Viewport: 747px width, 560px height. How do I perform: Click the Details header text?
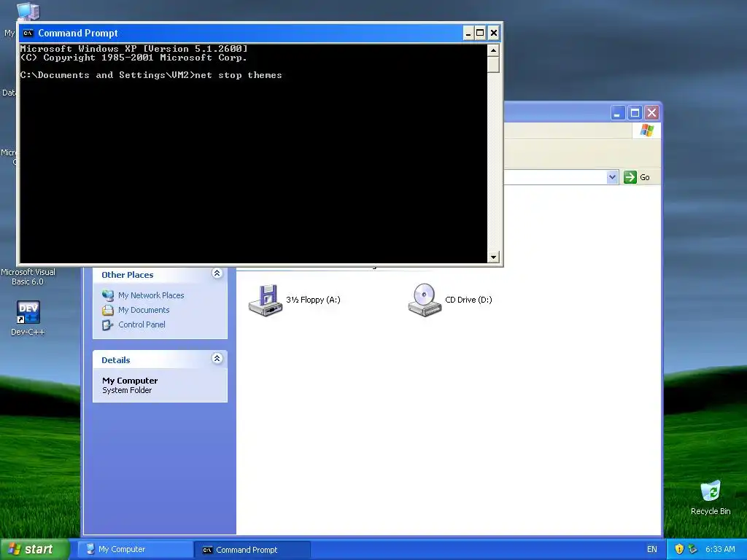116,360
